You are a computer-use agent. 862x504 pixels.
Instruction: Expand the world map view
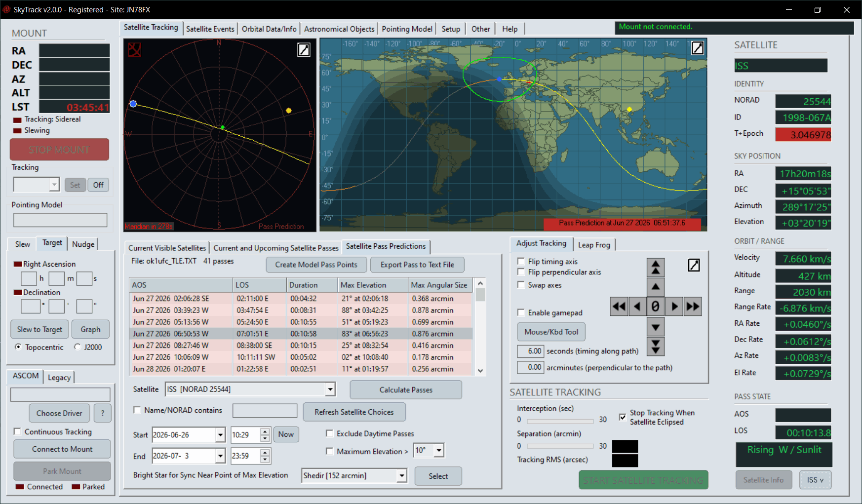(x=698, y=48)
